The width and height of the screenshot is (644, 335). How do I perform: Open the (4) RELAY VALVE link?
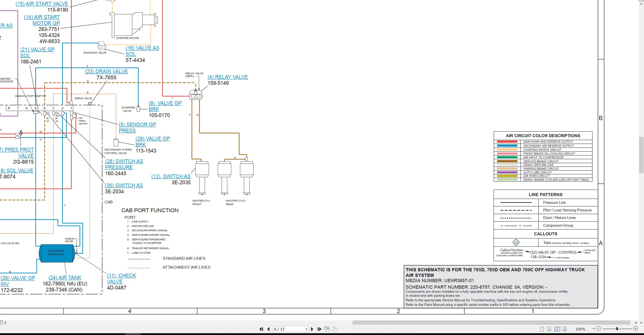point(228,77)
